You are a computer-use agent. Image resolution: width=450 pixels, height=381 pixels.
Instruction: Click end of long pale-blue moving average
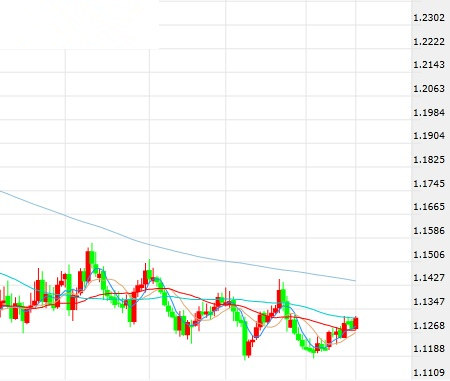(354, 280)
